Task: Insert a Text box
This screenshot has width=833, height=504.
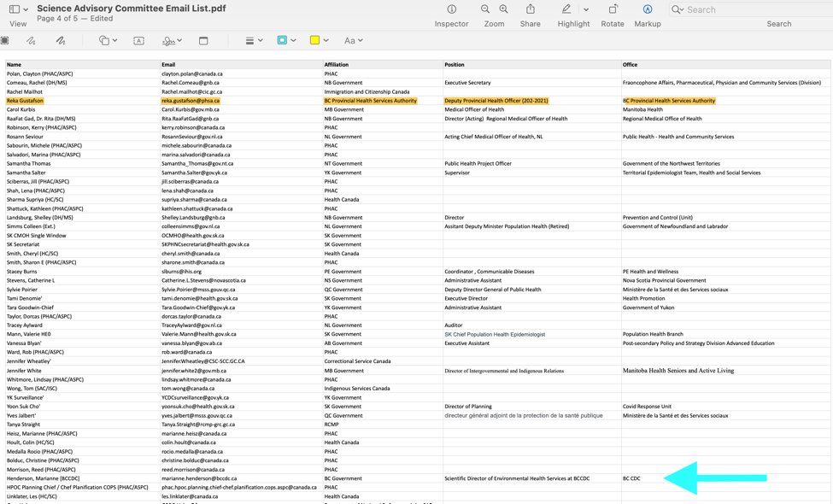Action: tap(138, 40)
